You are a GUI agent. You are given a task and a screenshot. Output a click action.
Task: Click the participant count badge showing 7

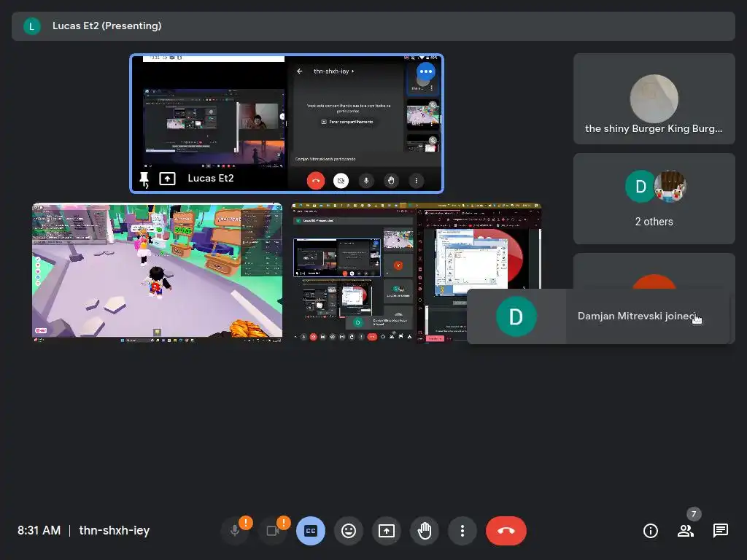[x=694, y=514]
